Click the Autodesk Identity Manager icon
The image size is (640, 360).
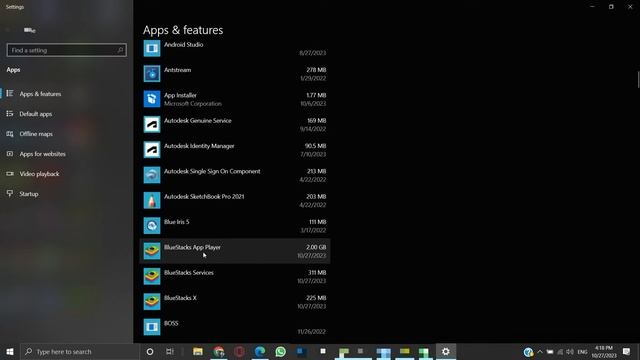pyautogui.click(x=152, y=150)
